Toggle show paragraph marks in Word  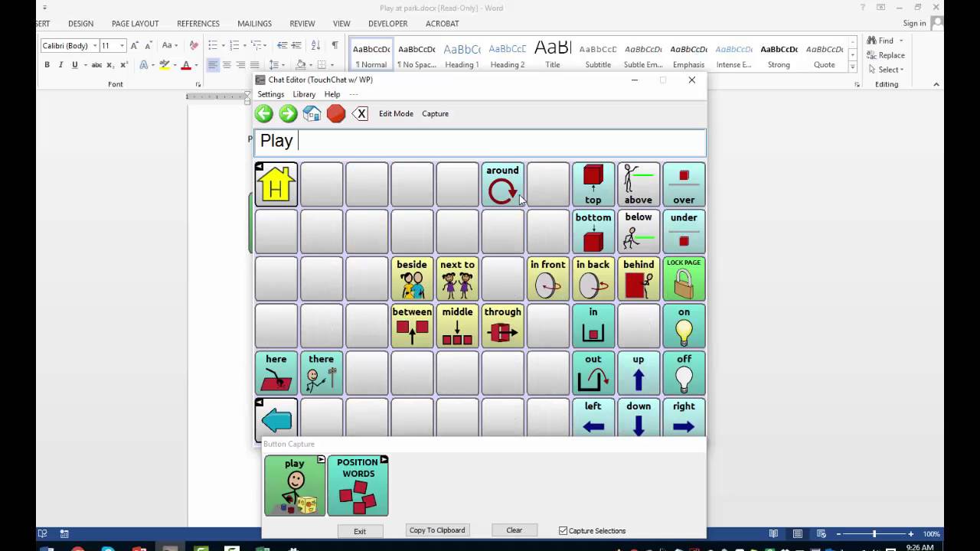[x=335, y=45]
